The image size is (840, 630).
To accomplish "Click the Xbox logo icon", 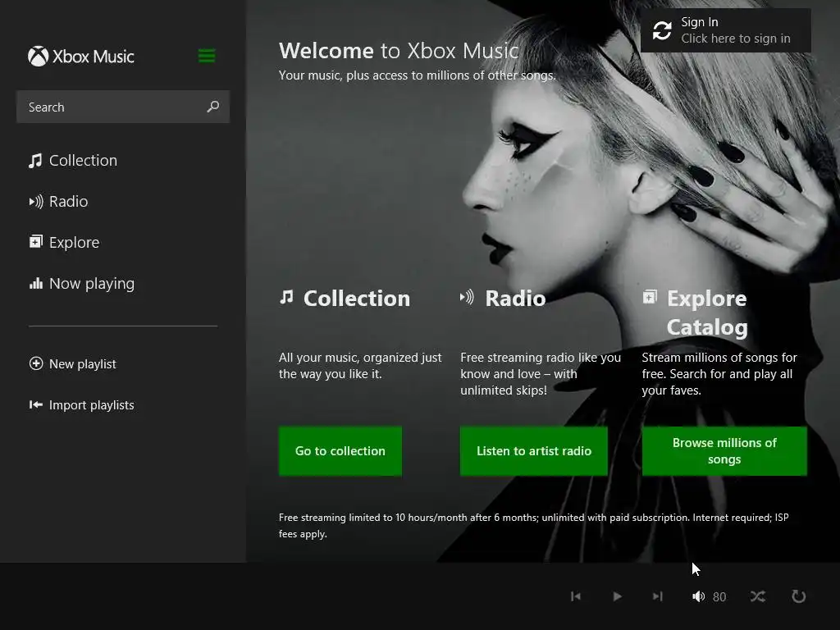I will coord(38,57).
